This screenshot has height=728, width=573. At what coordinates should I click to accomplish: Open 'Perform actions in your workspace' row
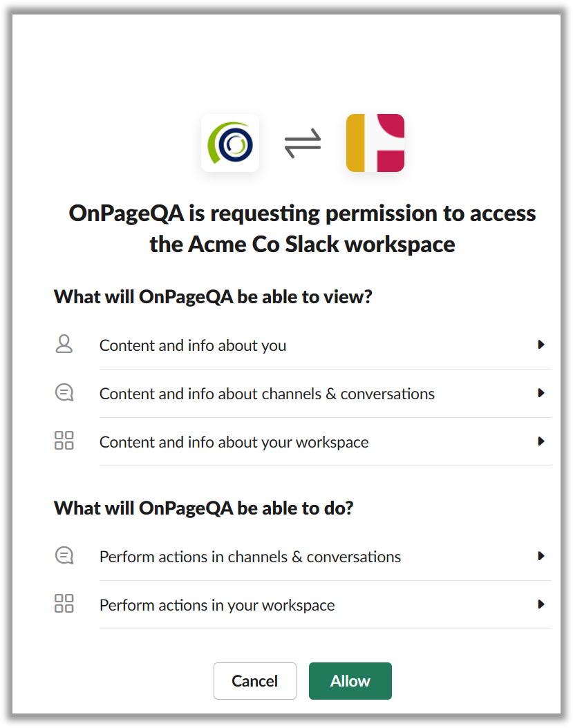[303, 605]
